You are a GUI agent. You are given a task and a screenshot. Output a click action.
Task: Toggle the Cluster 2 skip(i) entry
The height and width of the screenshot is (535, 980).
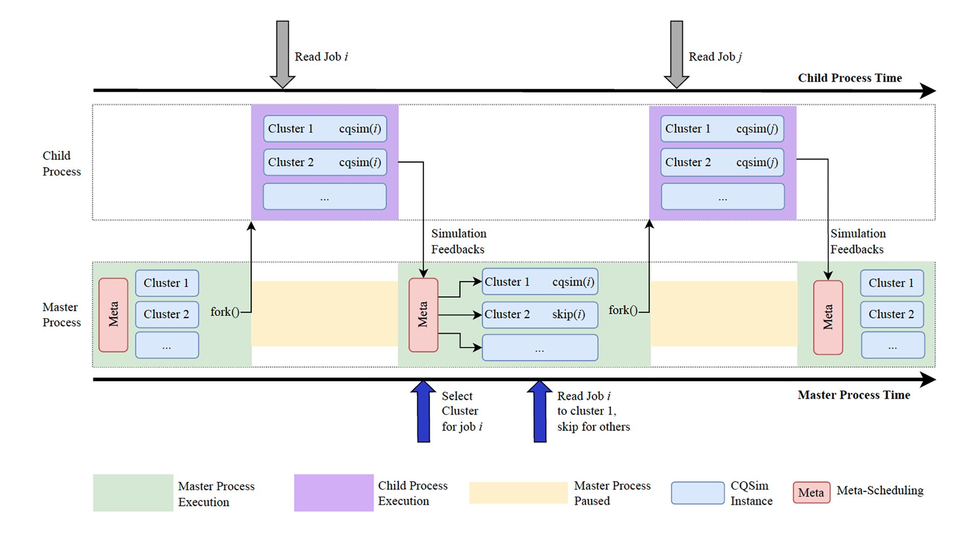click(x=540, y=315)
